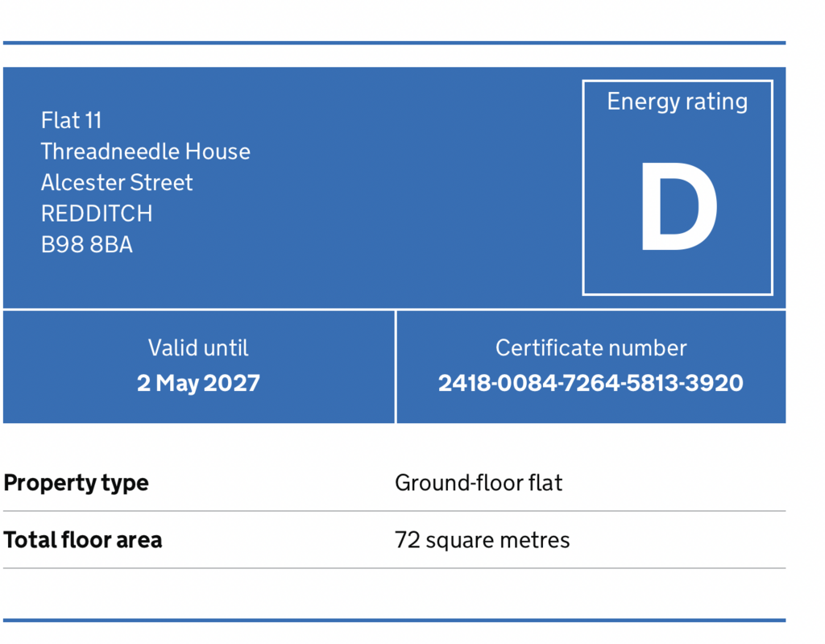Select the town name 'REDDITCH'
The height and width of the screenshot is (644, 825).
tap(97, 214)
